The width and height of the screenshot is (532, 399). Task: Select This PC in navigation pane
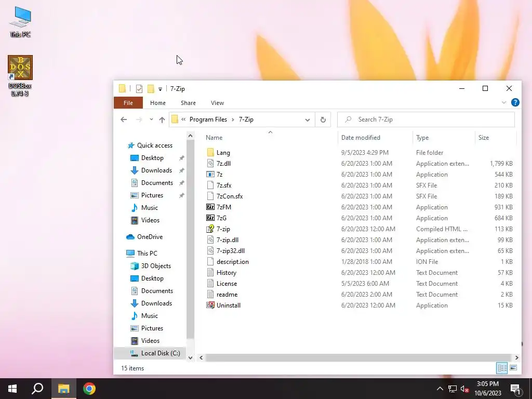click(147, 253)
